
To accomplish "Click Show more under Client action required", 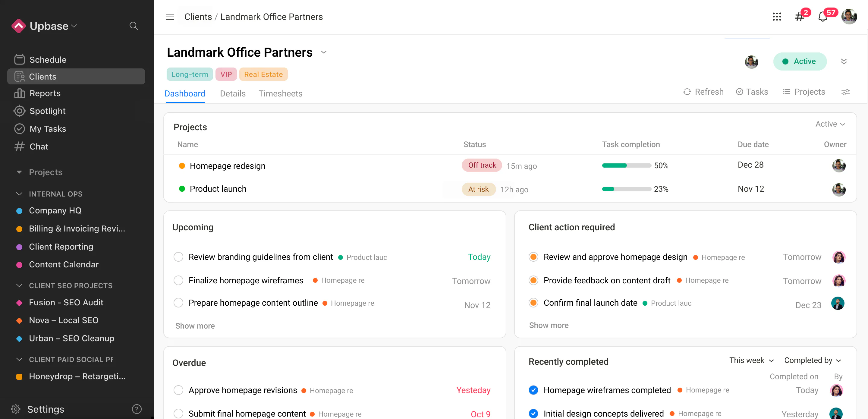I will click(x=549, y=325).
